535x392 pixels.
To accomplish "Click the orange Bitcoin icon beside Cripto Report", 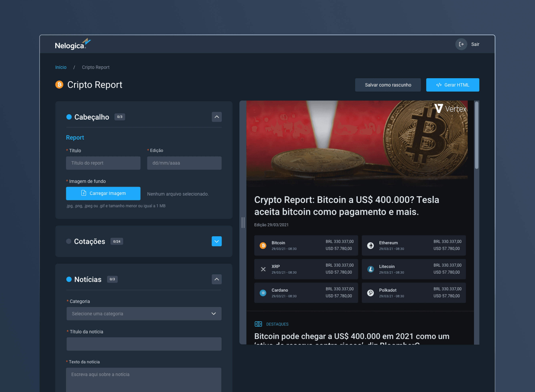I will pyautogui.click(x=59, y=85).
